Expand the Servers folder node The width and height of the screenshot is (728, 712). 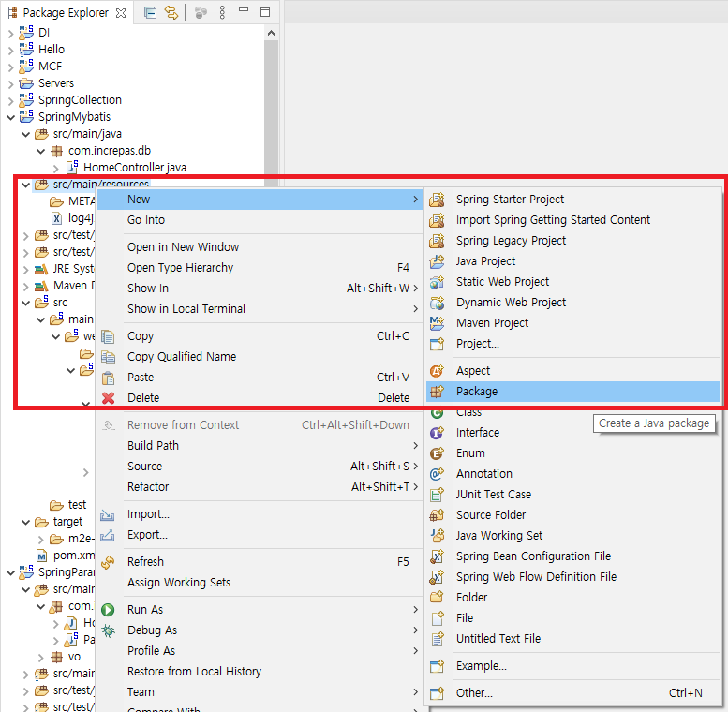[10, 84]
